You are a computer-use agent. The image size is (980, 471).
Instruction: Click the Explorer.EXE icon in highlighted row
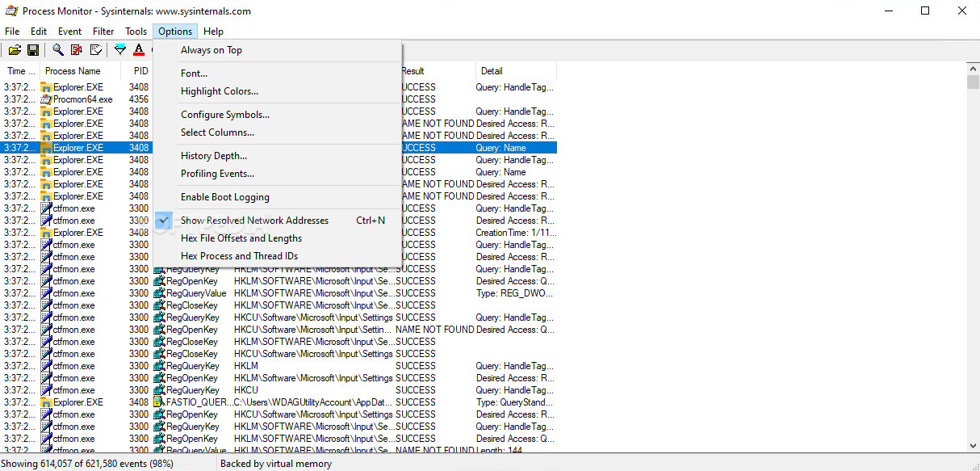pyautogui.click(x=47, y=148)
